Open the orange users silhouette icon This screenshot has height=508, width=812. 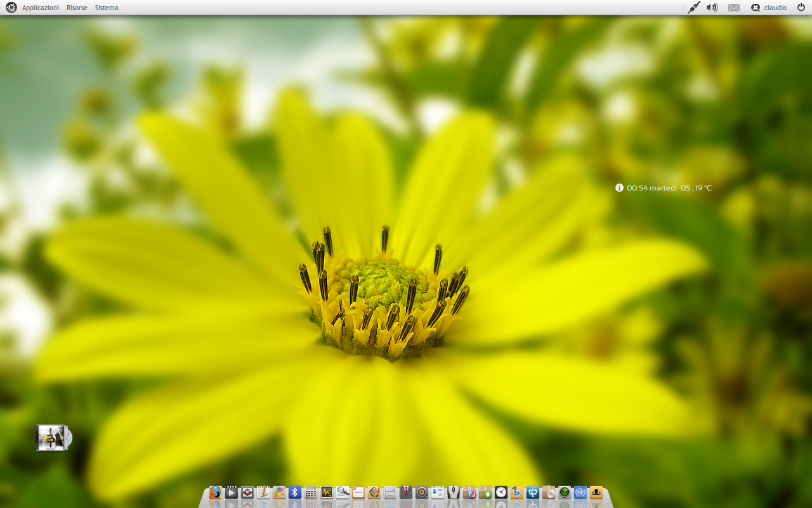tap(596, 493)
